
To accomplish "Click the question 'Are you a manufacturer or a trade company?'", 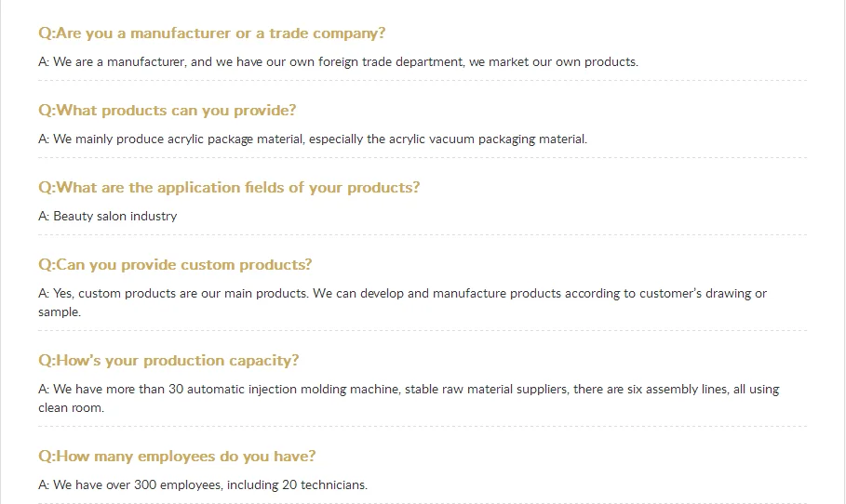I will click(211, 33).
